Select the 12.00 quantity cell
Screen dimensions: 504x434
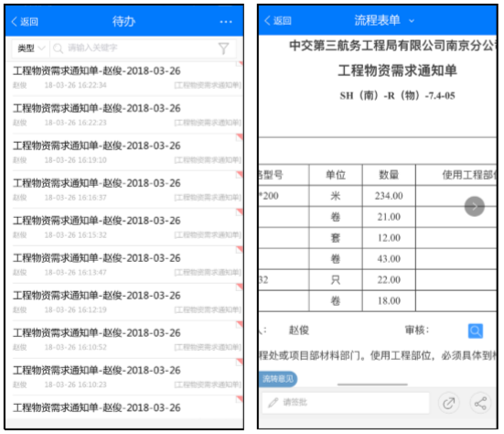pos(389,238)
